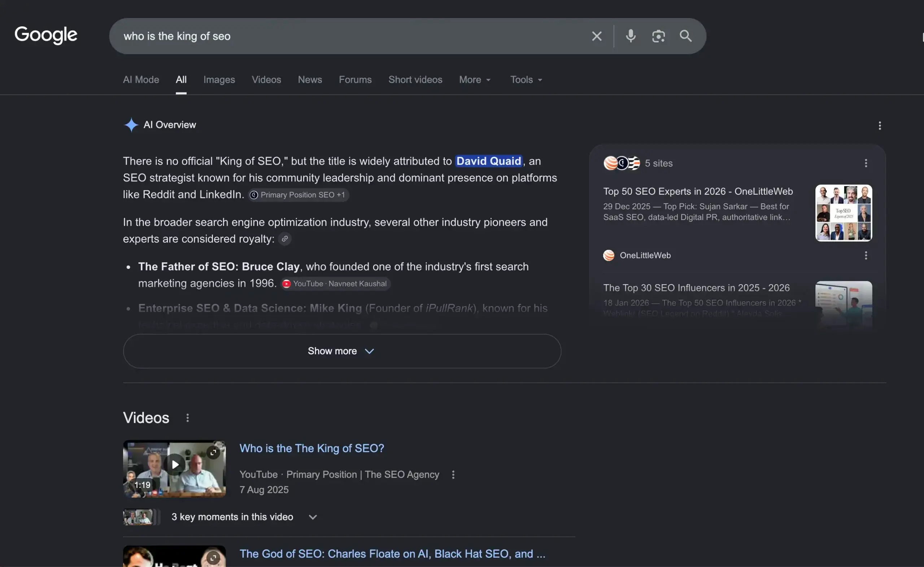Click the Google logo
The height and width of the screenshot is (567, 924).
(x=46, y=35)
